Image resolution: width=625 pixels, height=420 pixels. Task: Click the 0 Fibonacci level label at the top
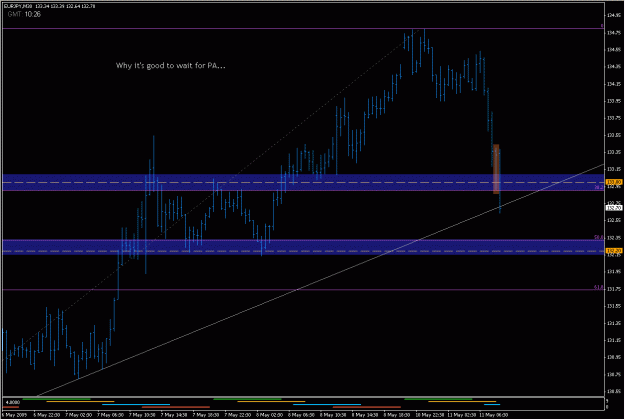602,26
